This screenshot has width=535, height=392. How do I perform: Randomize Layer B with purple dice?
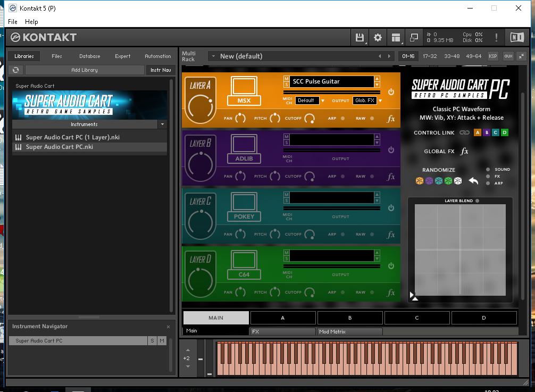pos(429,181)
